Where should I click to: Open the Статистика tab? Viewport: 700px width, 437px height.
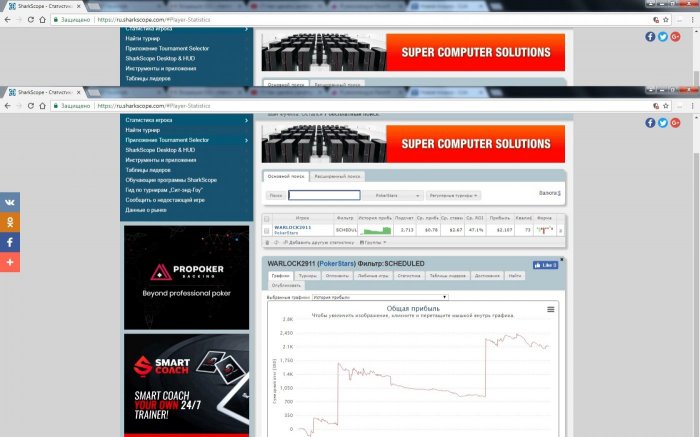[408, 276]
